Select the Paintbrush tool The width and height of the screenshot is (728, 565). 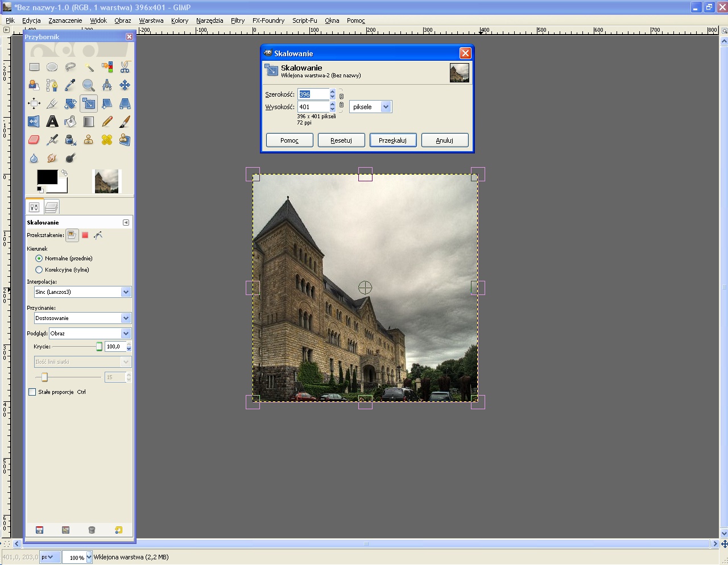click(125, 122)
